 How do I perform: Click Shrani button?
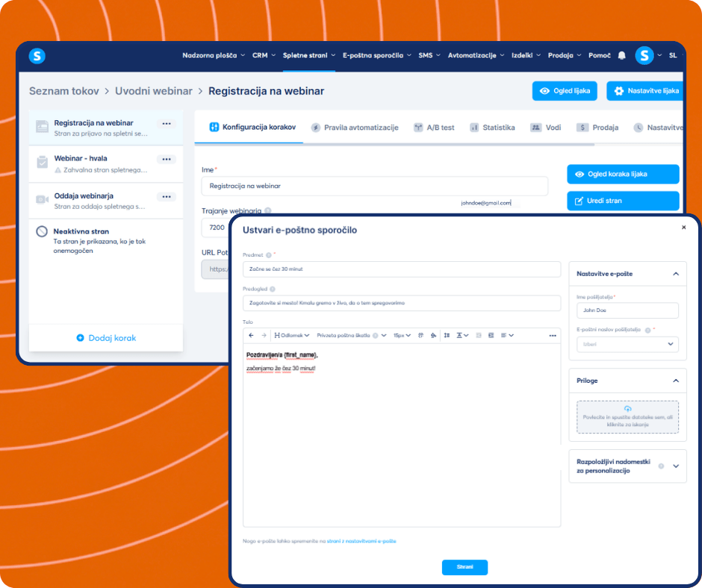[x=465, y=567]
